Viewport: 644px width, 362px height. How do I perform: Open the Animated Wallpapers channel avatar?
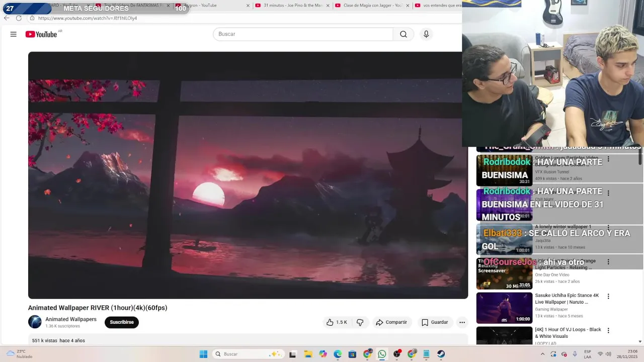pos(35,322)
